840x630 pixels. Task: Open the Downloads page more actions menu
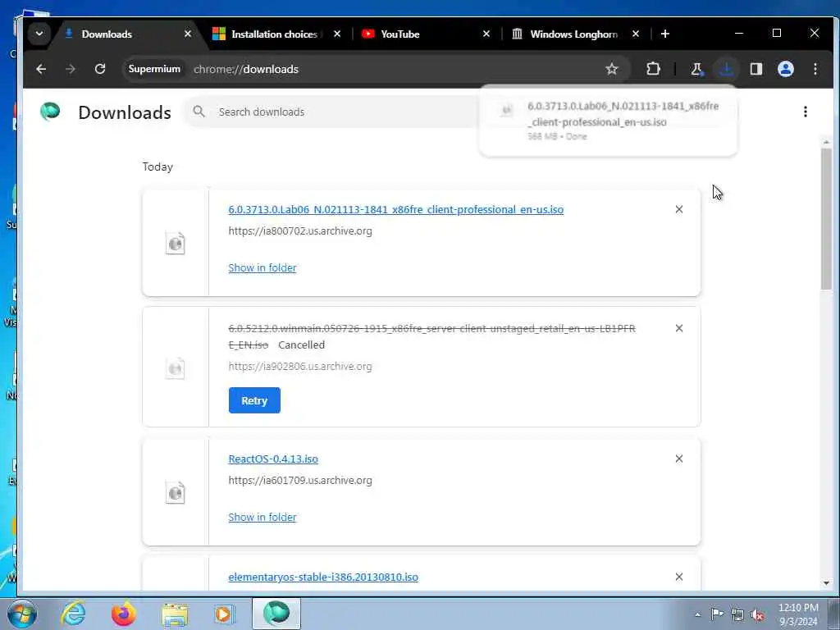(806, 112)
